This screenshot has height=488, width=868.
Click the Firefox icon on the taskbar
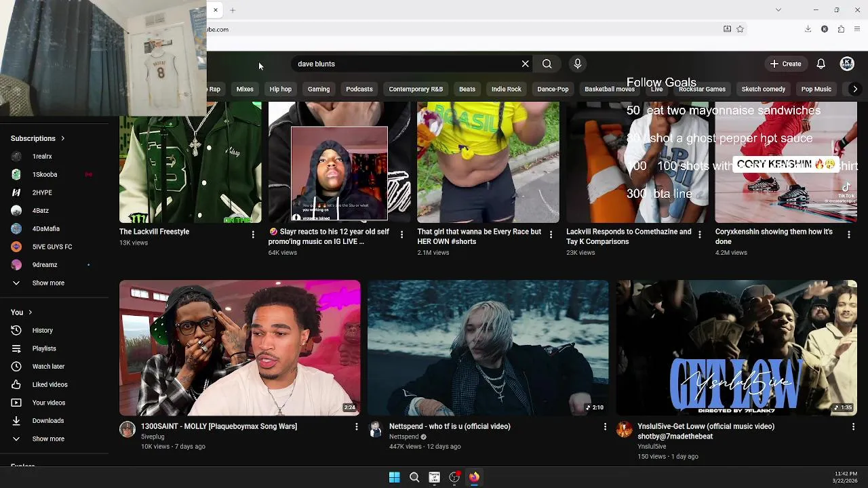point(474,477)
